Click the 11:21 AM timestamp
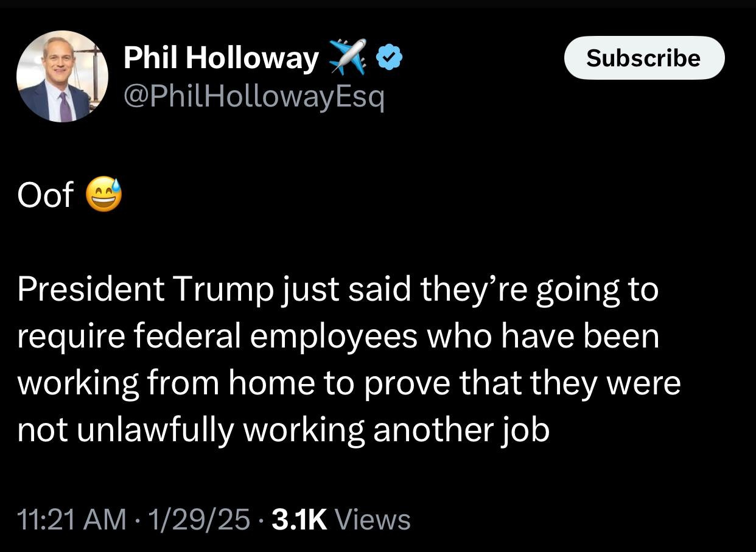This screenshot has height=552, width=756. tap(69, 520)
